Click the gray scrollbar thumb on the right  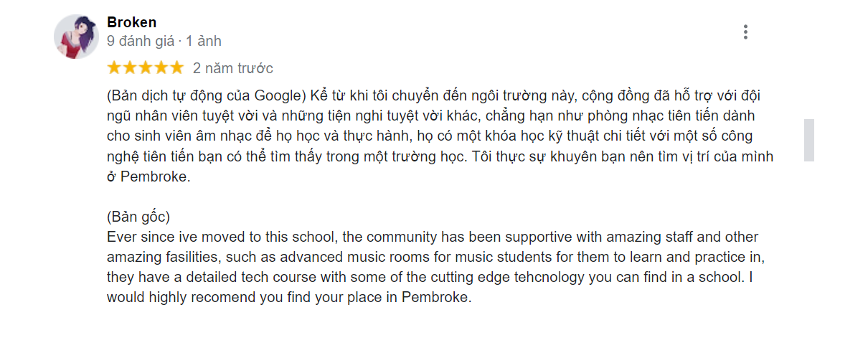coord(808,140)
